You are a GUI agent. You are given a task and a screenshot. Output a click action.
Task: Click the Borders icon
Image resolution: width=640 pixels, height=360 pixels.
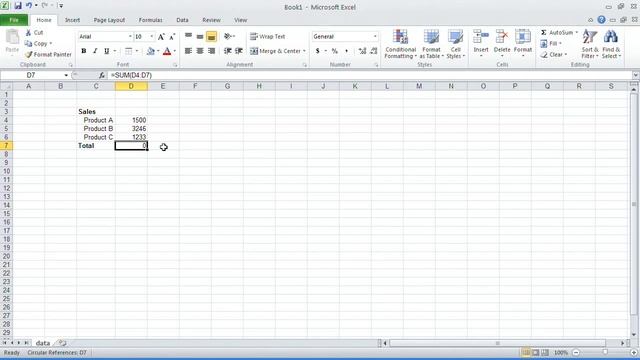129,51
